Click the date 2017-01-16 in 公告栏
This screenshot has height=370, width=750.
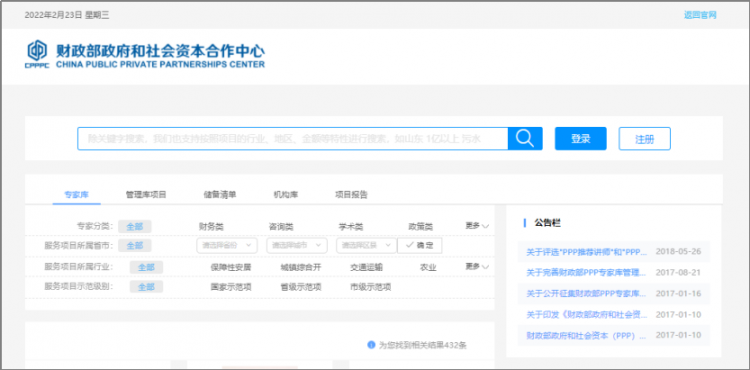(x=678, y=294)
